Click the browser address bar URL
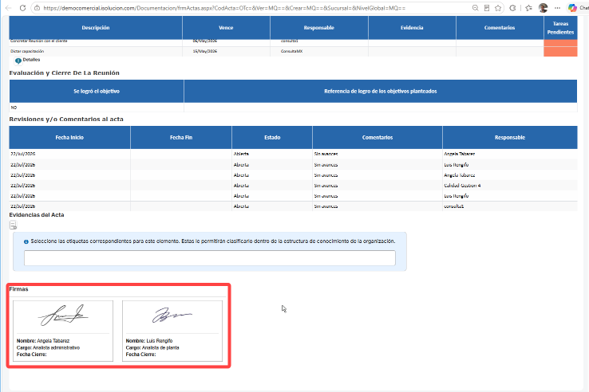 coord(224,8)
